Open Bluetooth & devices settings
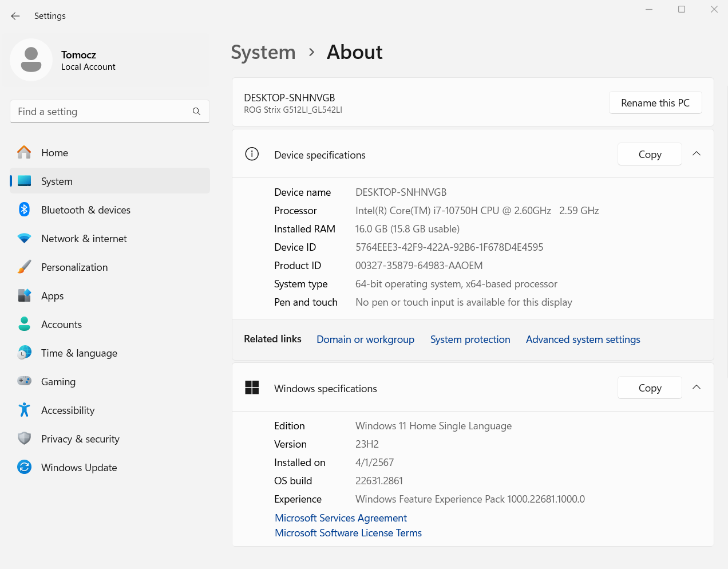The image size is (728, 569). (110, 210)
